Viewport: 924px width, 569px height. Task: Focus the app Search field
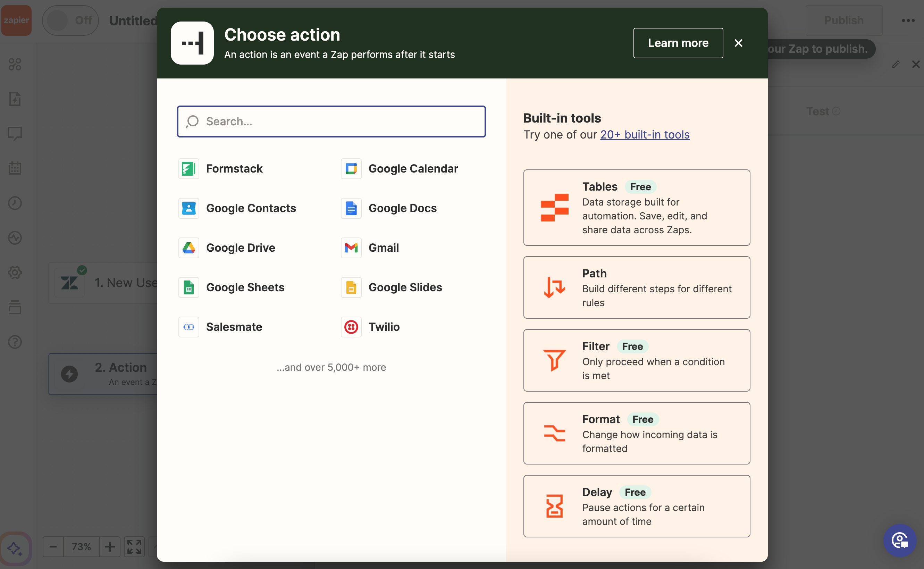(x=331, y=121)
